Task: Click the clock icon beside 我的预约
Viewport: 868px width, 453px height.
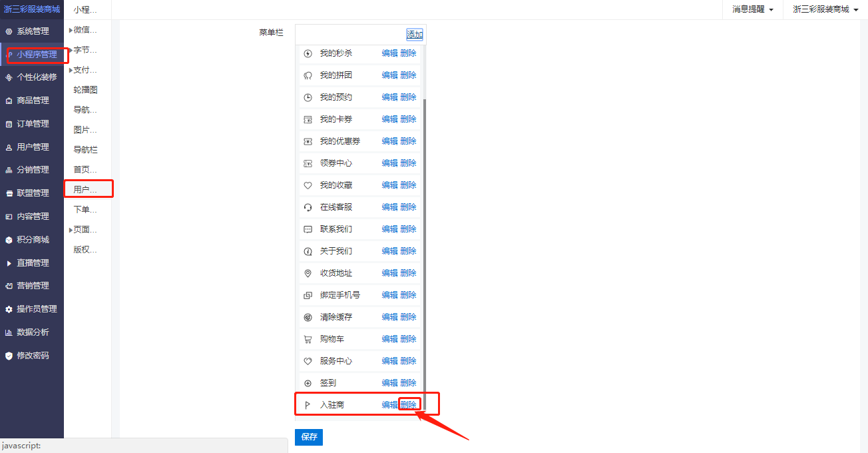Action: [x=308, y=97]
